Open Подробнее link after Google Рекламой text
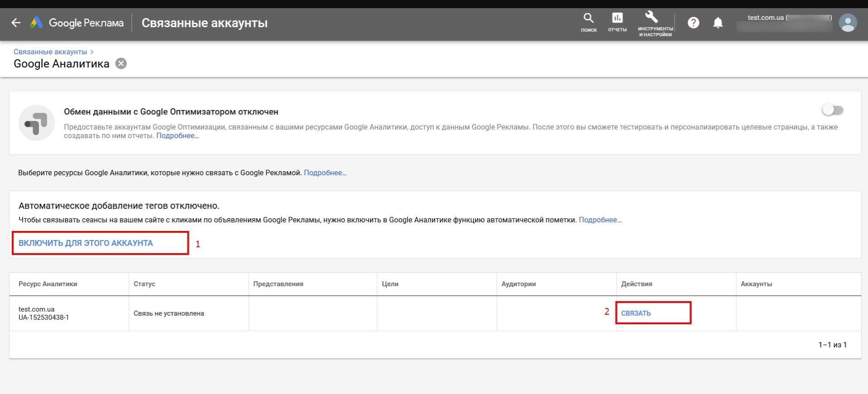 click(325, 173)
